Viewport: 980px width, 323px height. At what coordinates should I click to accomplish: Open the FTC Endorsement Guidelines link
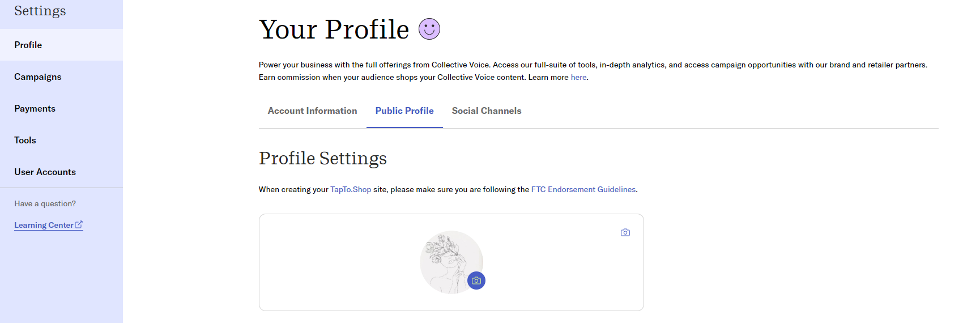[583, 189]
